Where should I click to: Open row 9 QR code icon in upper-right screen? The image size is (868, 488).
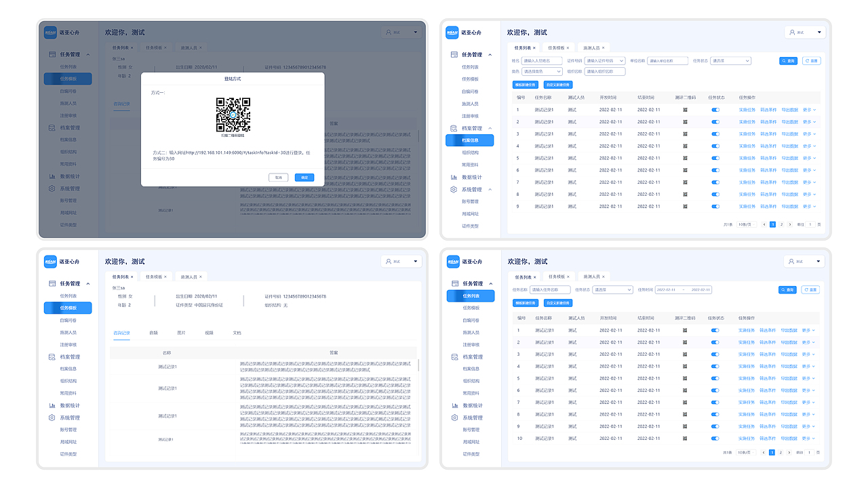[685, 206]
